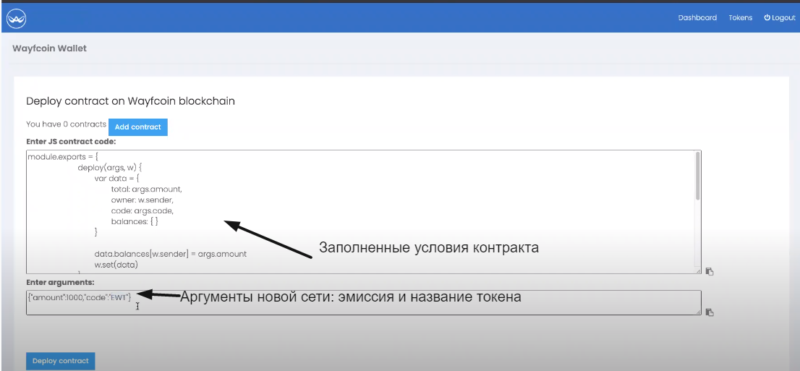Viewport: 800px width, 371px height.
Task: Click the 'var data = {' code line
Action: pyautogui.click(x=117, y=178)
